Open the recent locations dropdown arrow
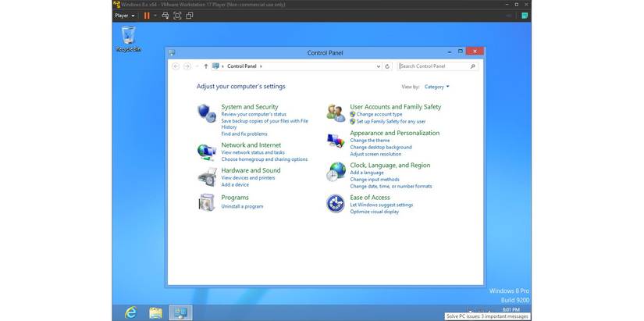Screen dimensions: 644x321 click(197, 66)
